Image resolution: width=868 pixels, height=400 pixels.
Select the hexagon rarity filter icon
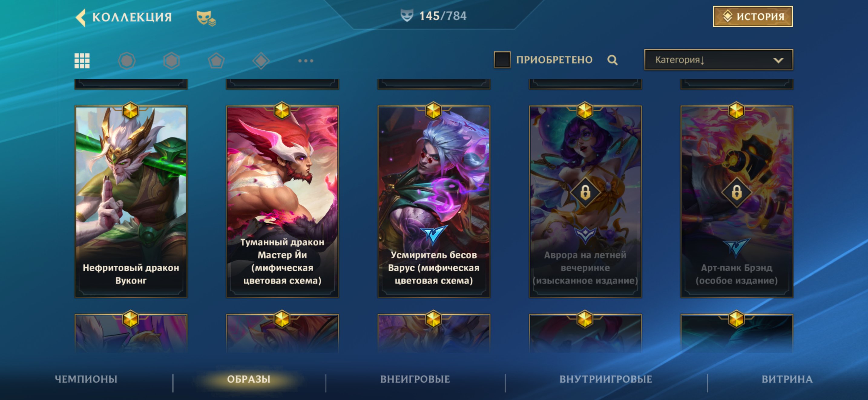172,61
